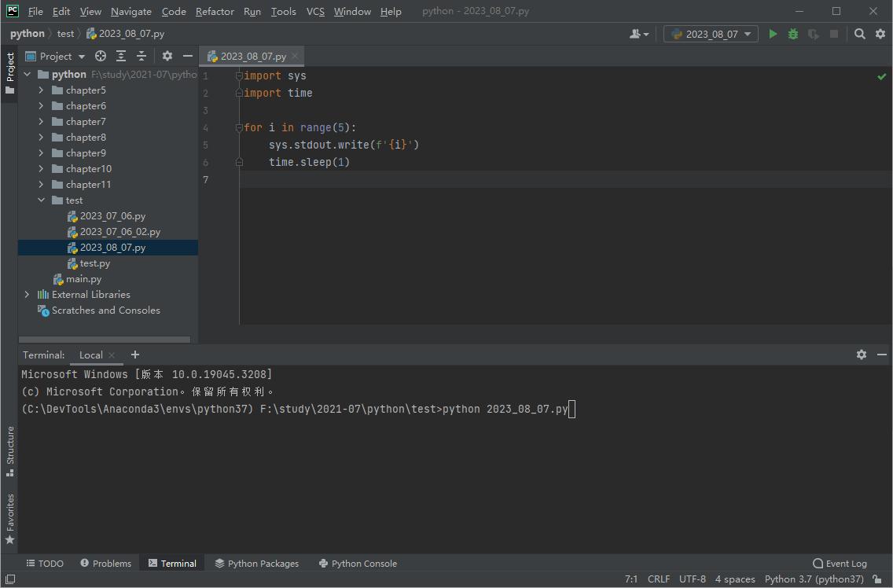Open Search Everywhere magnifier icon
Screen dimensions: 893x588
pyautogui.click(x=860, y=34)
